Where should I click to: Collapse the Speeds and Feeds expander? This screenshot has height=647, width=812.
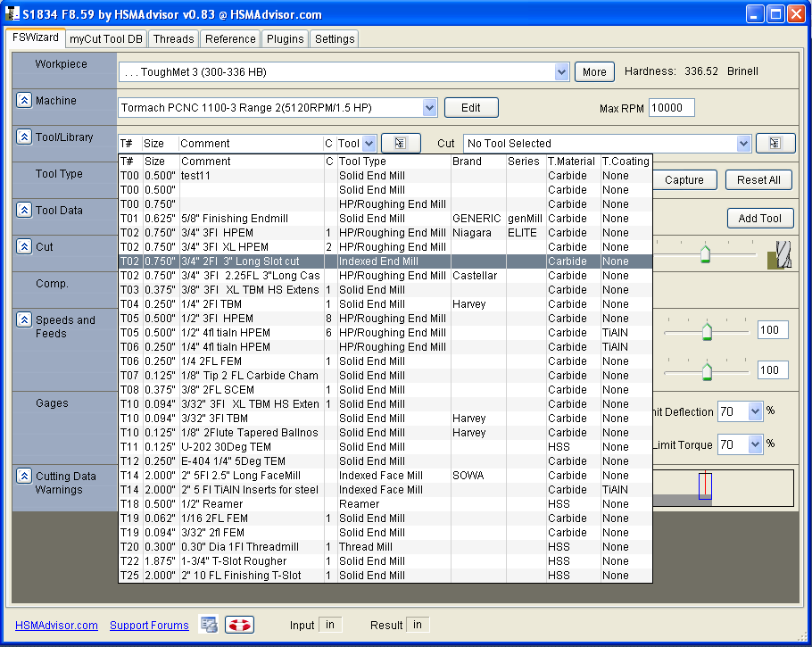point(24,319)
